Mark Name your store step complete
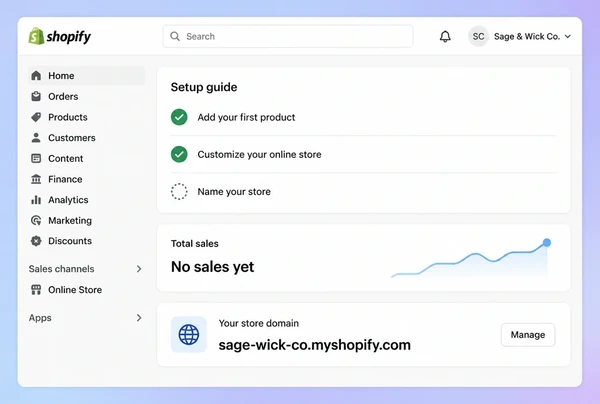The width and height of the screenshot is (600, 404). [179, 191]
